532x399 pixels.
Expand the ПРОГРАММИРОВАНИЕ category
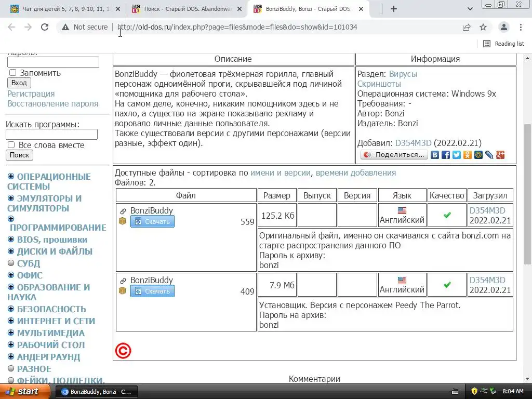11,219
